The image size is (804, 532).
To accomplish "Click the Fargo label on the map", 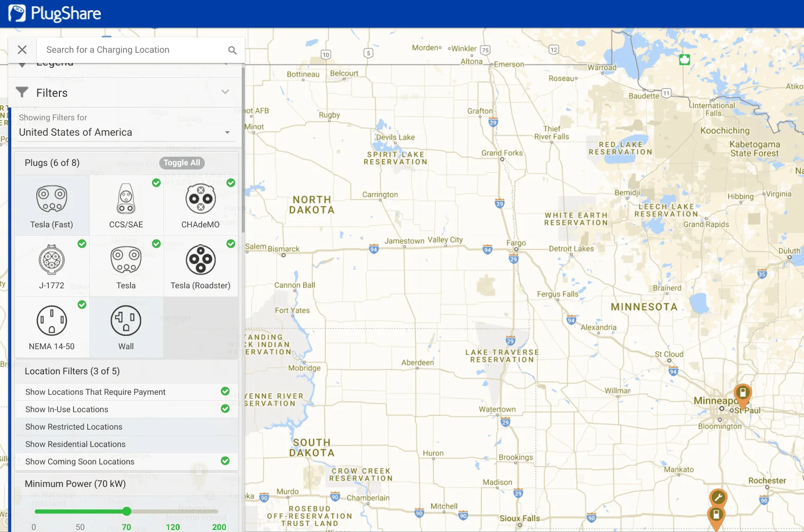I will pyautogui.click(x=516, y=243).
